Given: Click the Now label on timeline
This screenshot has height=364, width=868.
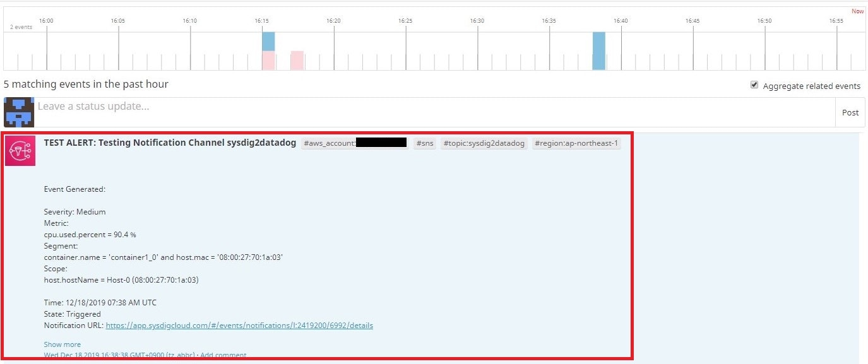Looking at the screenshot, I should click(x=857, y=11).
